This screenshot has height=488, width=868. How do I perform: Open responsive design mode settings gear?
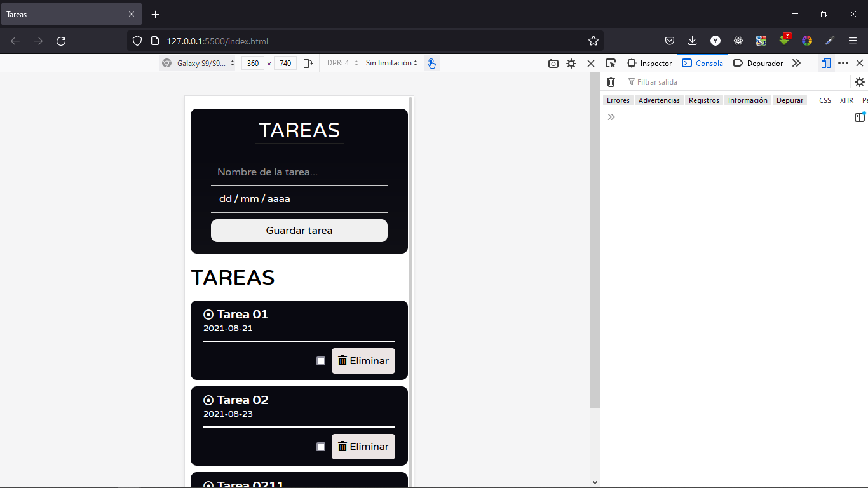coord(571,64)
